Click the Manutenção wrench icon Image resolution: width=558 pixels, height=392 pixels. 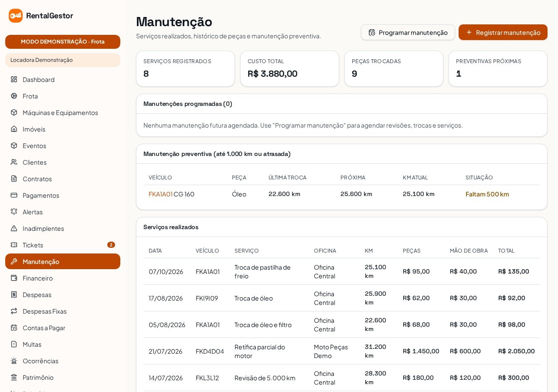click(14, 261)
